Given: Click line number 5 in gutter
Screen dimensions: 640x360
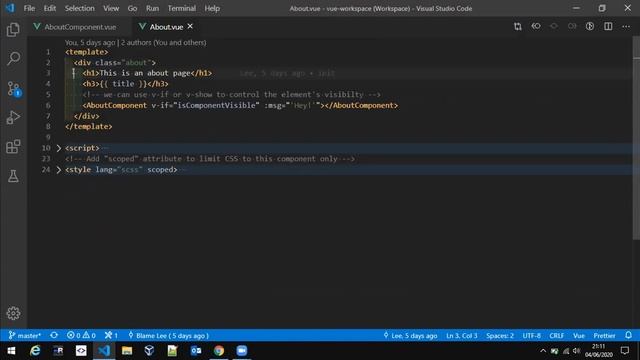Looking at the screenshot, I should tap(48, 95).
